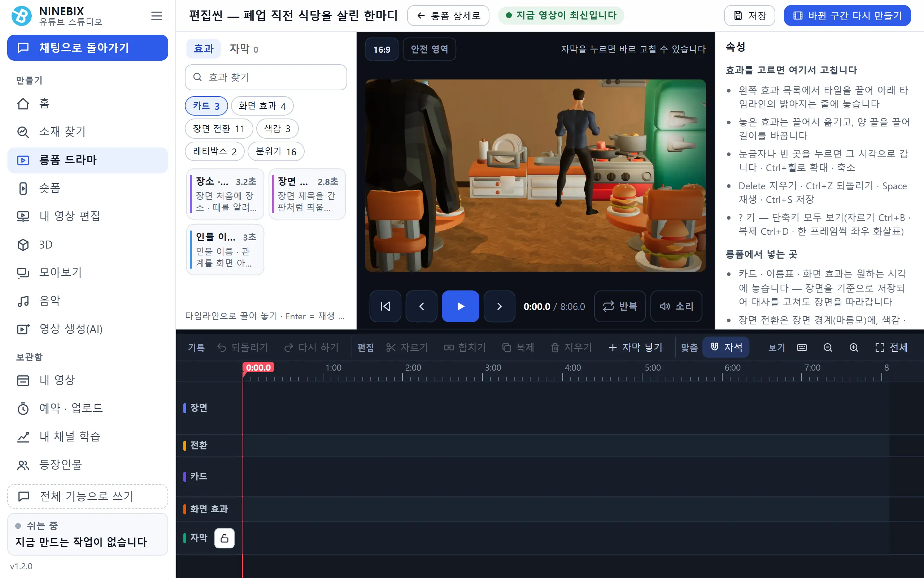Click 채팅으로 돌아가기 button
The image size is (924, 578).
[87, 48]
